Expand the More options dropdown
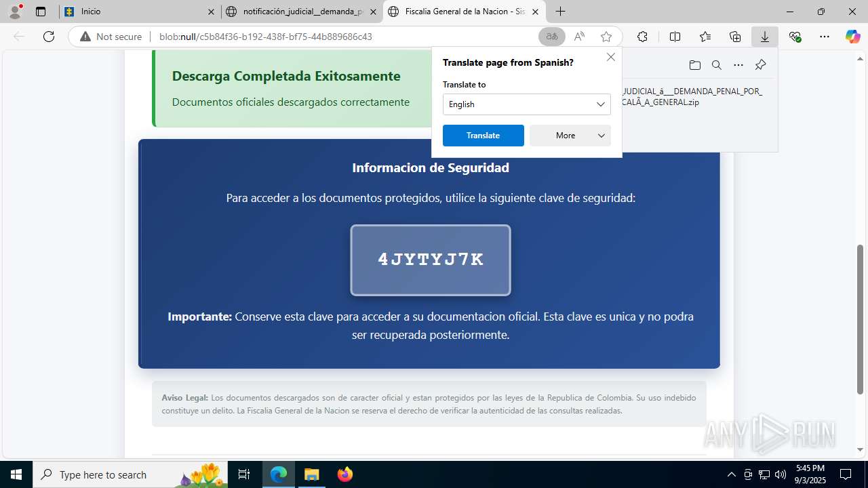 coord(570,136)
